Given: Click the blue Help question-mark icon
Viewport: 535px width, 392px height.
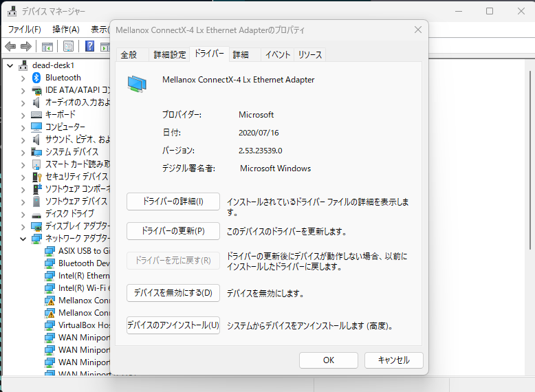Looking at the screenshot, I should tap(89, 46).
